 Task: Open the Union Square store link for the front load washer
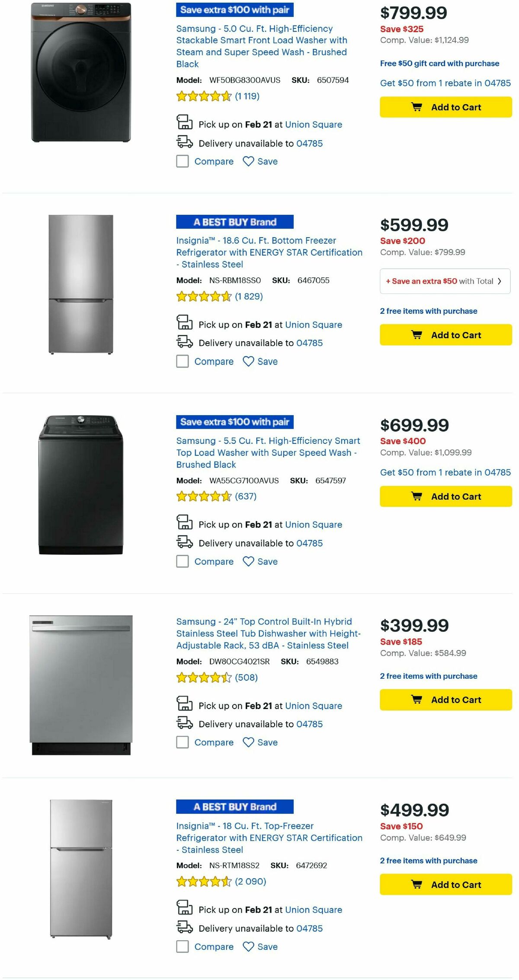click(x=313, y=124)
